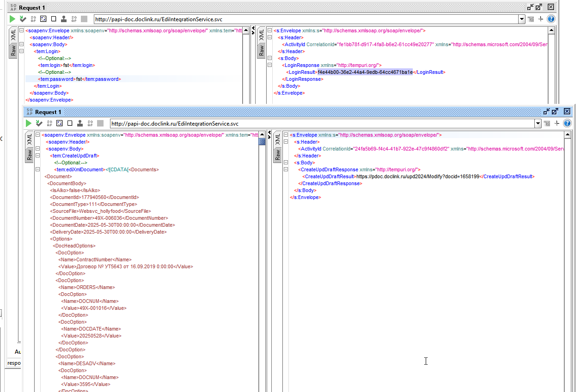Click tab-layout icon beside back window endpoint dropdown
The height and width of the screenshot is (392, 581).
point(531,19)
